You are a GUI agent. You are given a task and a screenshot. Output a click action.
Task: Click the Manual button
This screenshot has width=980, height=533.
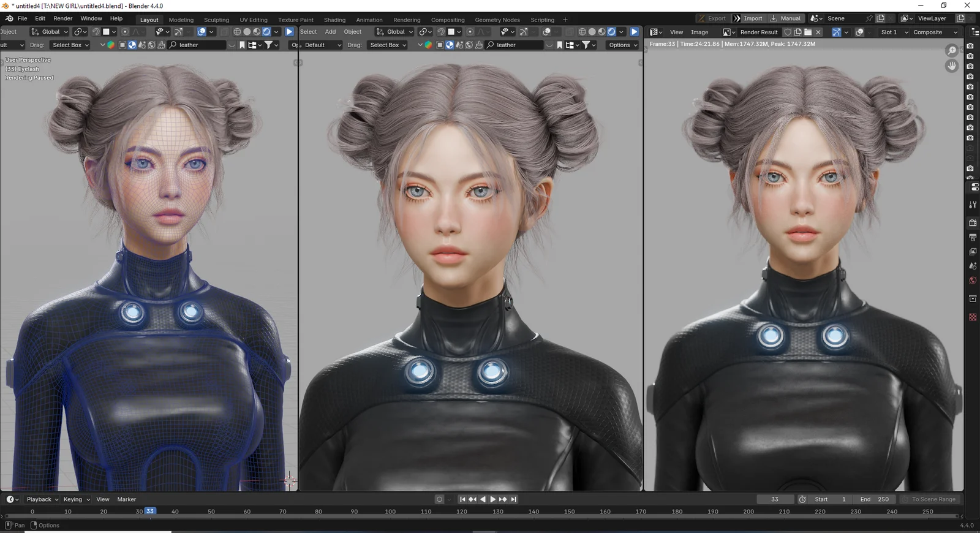pos(786,18)
